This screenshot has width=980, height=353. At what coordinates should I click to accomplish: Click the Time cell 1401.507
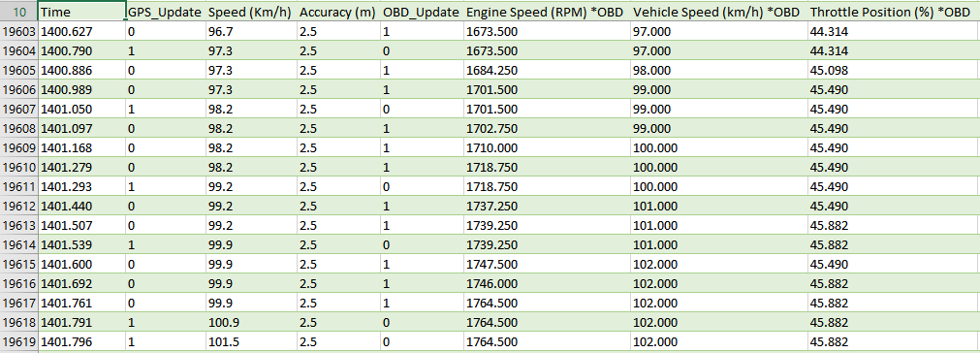[81, 226]
